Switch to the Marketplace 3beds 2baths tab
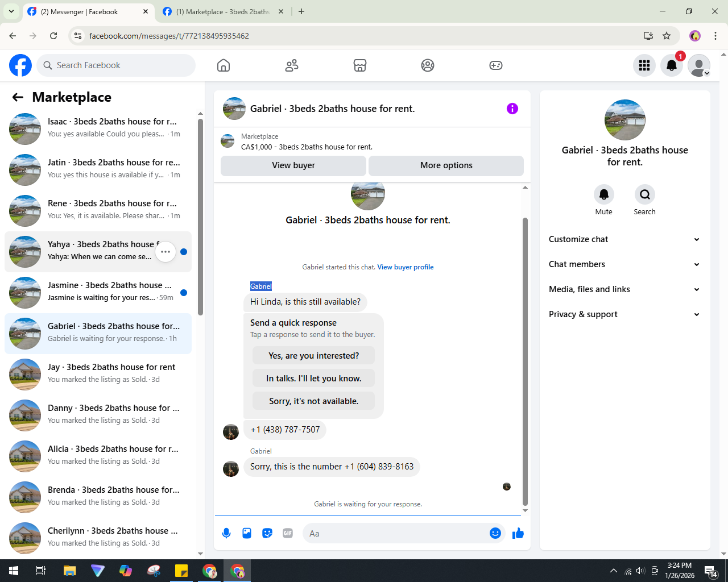Image resolution: width=728 pixels, height=582 pixels. tap(223, 11)
